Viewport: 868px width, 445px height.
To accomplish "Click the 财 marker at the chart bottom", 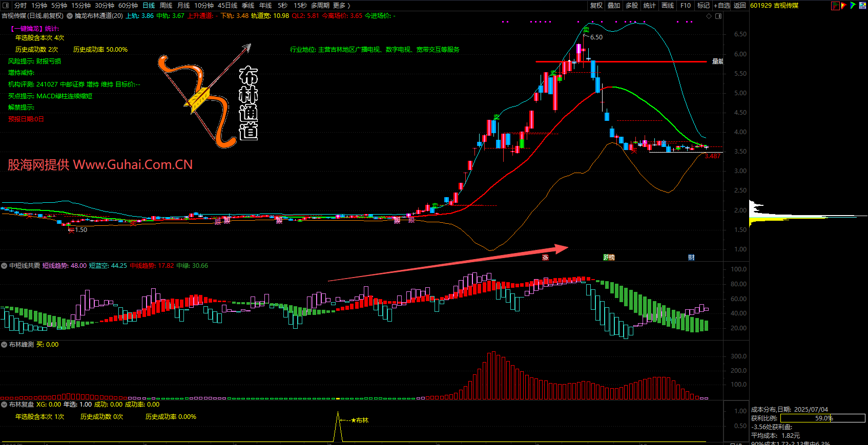I will tap(691, 257).
